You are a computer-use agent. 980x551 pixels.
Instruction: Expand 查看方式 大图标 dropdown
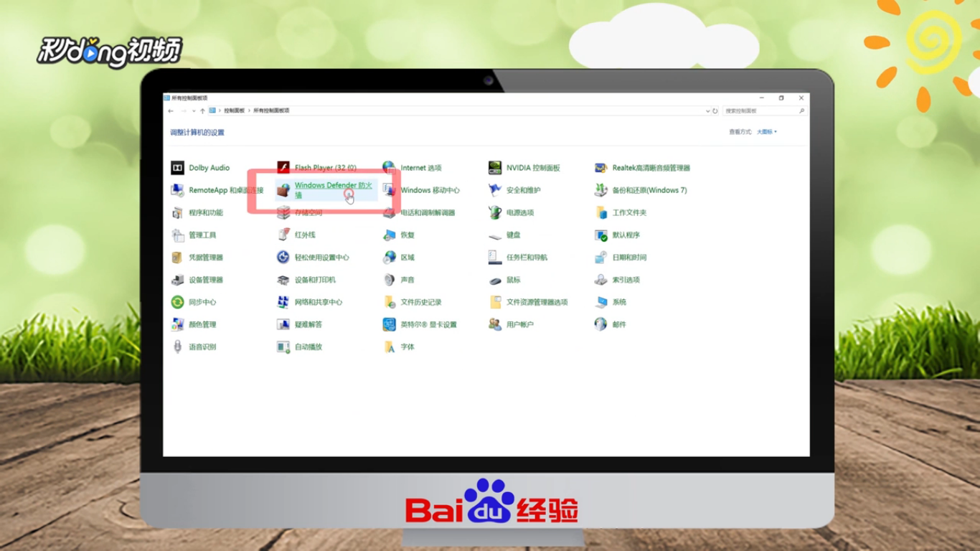pos(767,132)
